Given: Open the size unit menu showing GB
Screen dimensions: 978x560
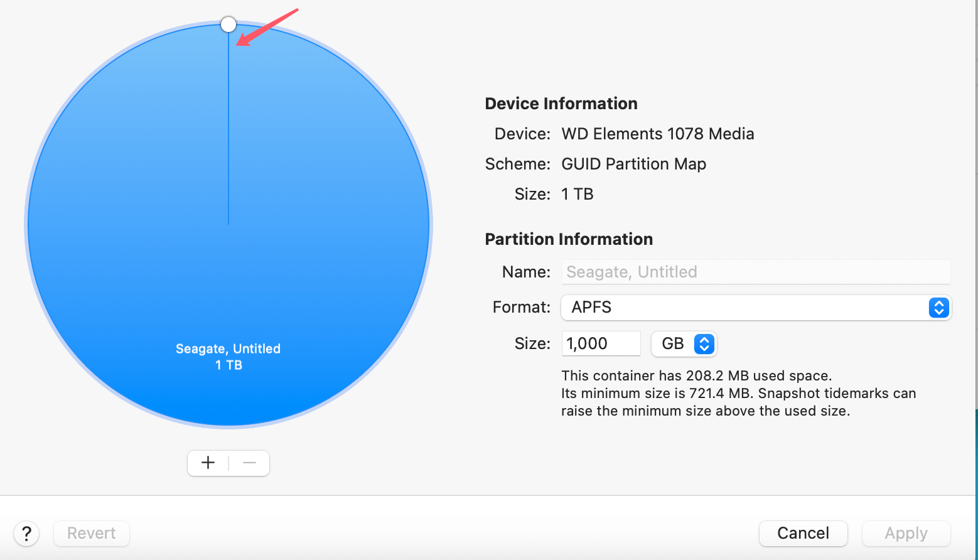Looking at the screenshot, I should pos(684,343).
